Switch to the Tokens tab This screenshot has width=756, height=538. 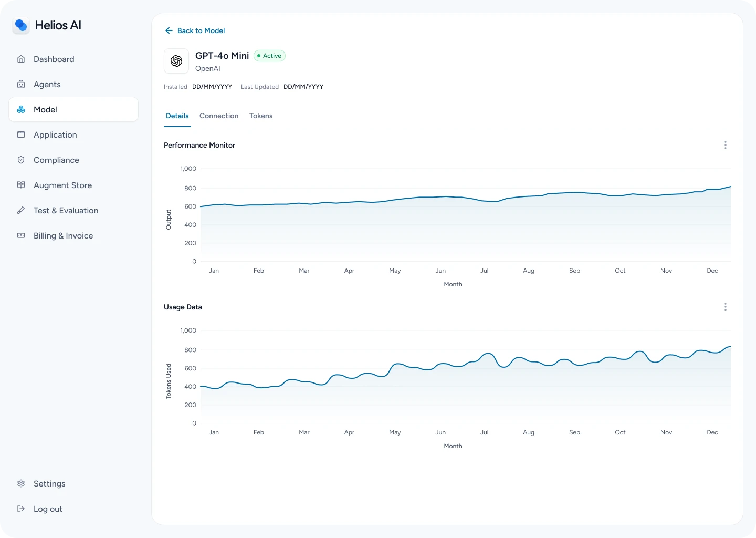[261, 116]
